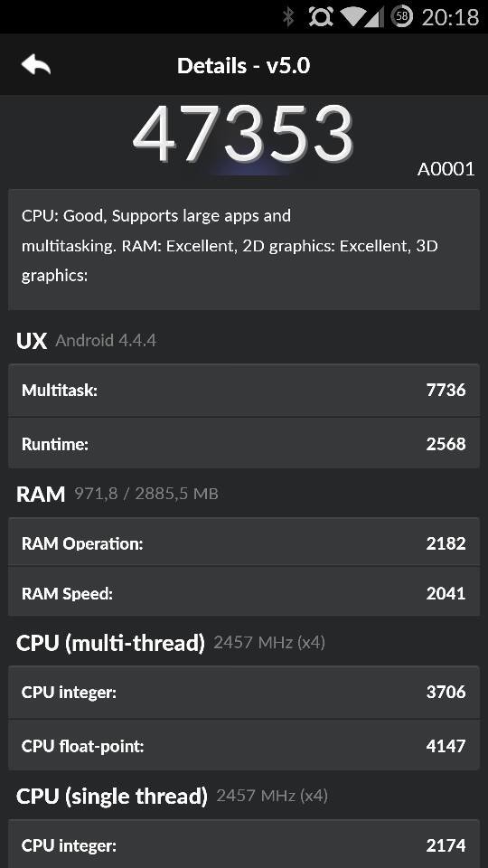This screenshot has height=868, width=488.
Task: Tap the alarm clock status icon
Action: 321,16
